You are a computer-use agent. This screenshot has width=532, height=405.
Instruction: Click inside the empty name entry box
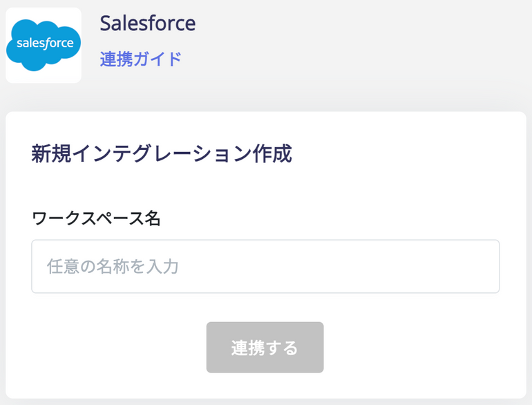point(265,267)
